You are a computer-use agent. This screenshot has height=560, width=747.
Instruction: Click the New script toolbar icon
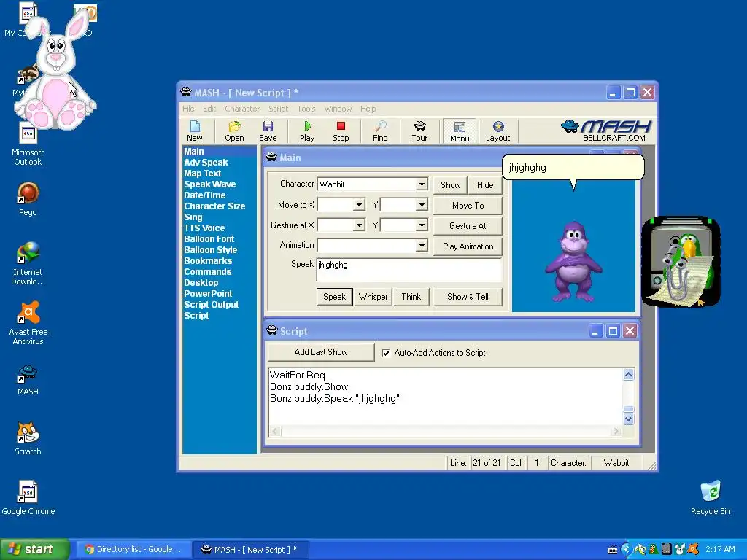click(x=194, y=131)
